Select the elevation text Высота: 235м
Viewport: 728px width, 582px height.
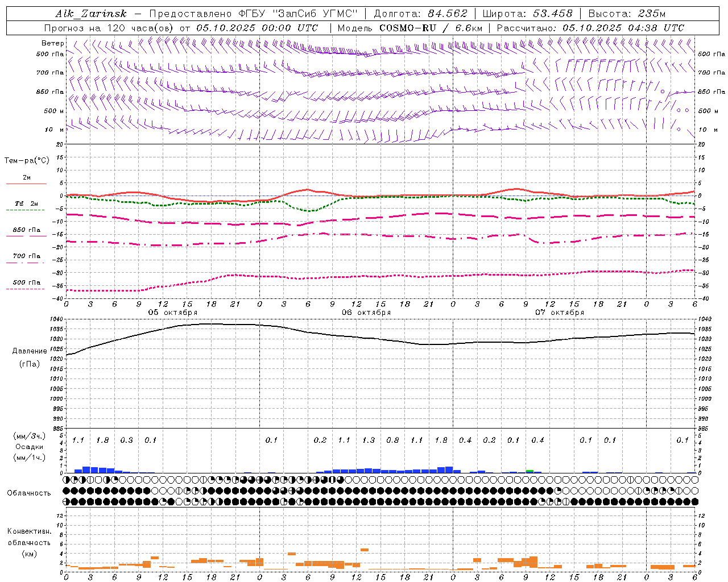[626, 14]
